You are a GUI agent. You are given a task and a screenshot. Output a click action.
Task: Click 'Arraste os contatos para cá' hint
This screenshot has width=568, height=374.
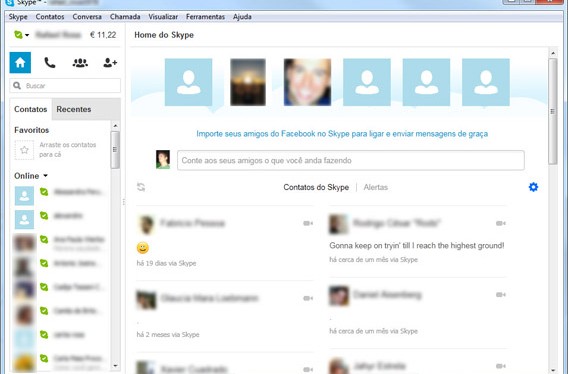(68, 150)
